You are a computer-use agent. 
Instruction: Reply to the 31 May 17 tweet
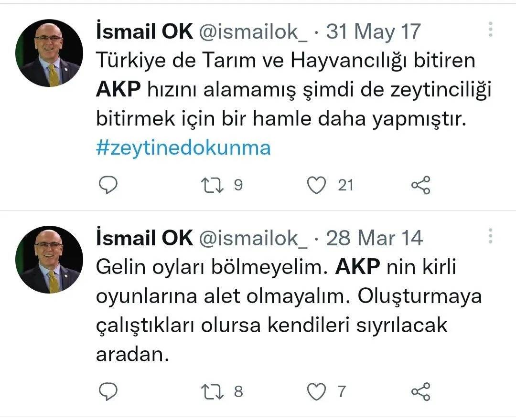pyautogui.click(x=108, y=185)
